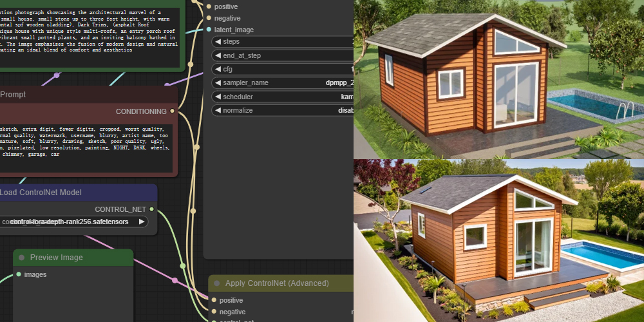644x322 pixels.
Task: Click the end_at_step value field
Action: (283, 55)
